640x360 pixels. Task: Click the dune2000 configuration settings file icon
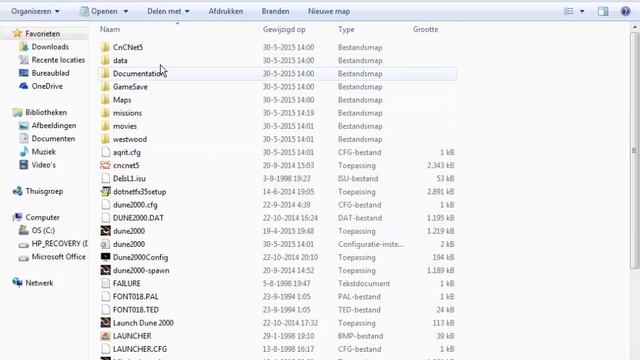click(x=105, y=244)
